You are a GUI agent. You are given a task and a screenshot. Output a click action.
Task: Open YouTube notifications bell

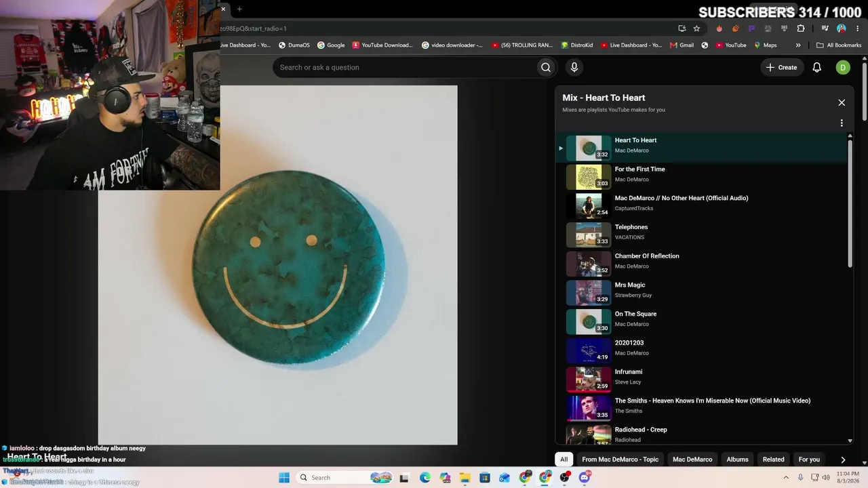pos(816,67)
